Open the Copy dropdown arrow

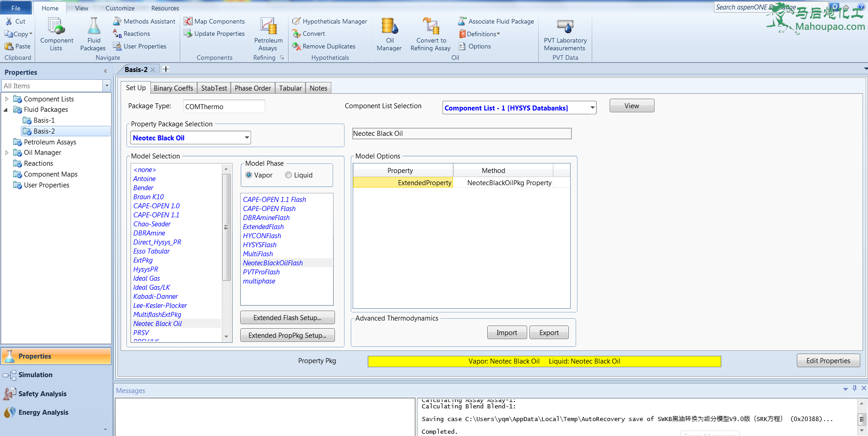[31, 34]
